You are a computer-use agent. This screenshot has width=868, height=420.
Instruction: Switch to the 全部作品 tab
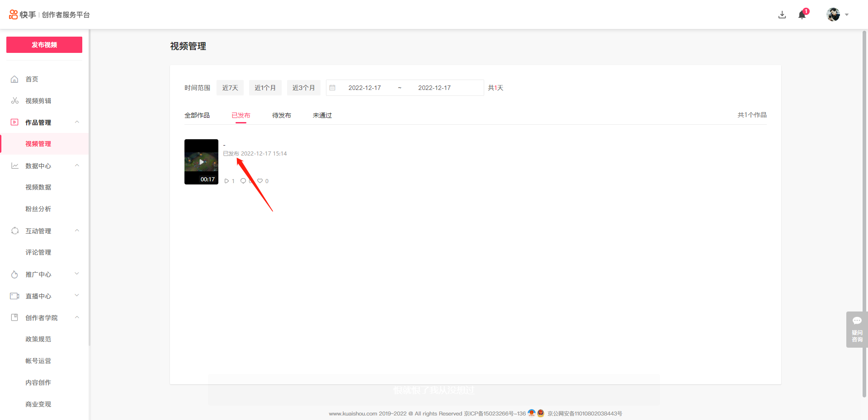tap(197, 115)
